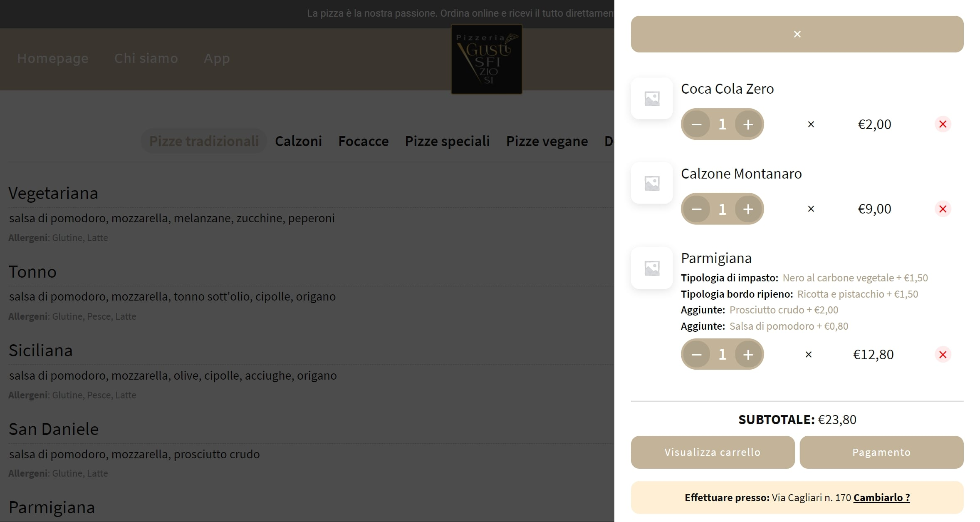Click the Parmigiana price €12,80

(x=873, y=355)
